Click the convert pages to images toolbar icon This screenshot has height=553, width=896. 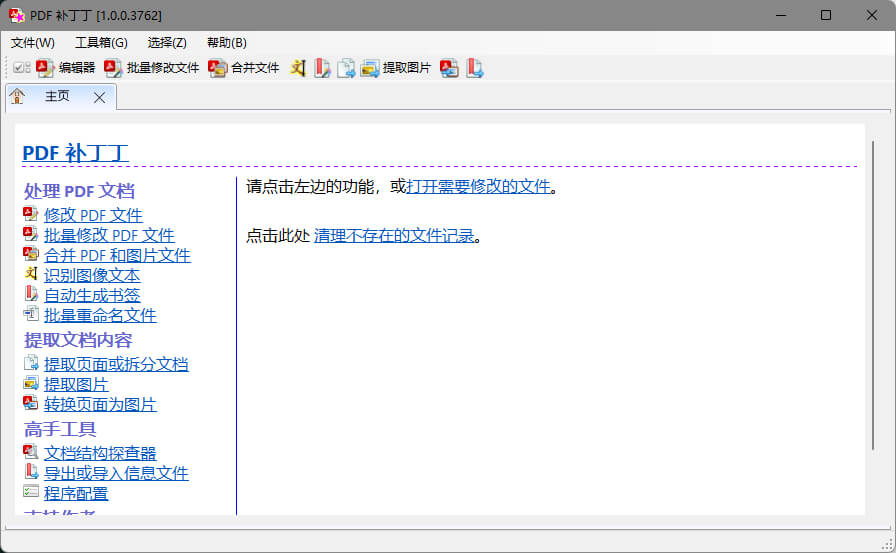click(x=449, y=68)
